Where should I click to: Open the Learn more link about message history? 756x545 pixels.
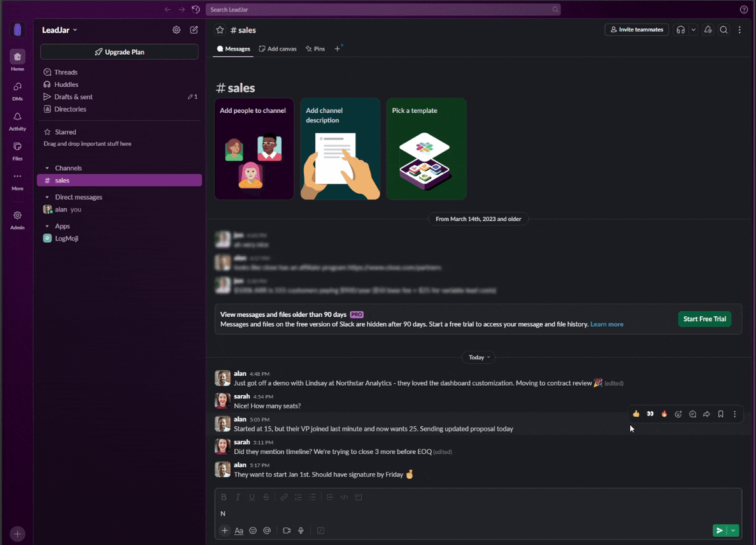pyautogui.click(x=606, y=324)
